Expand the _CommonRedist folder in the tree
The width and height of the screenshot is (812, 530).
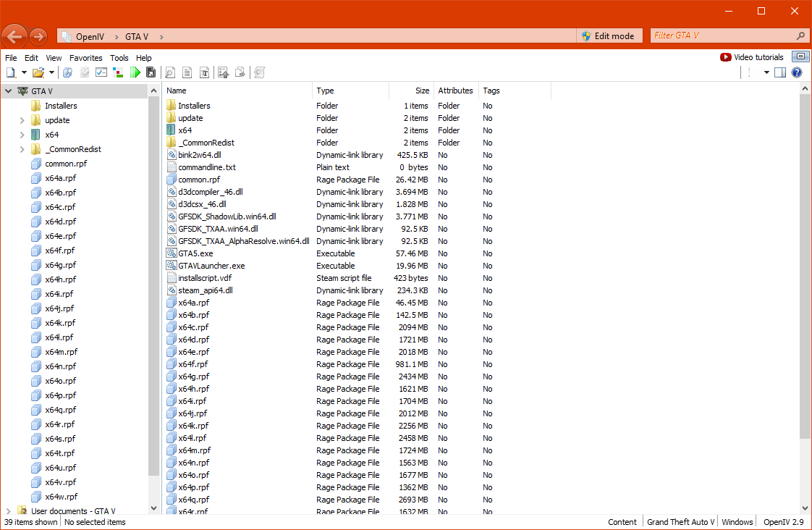pyautogui.click(x=22, y=149)
